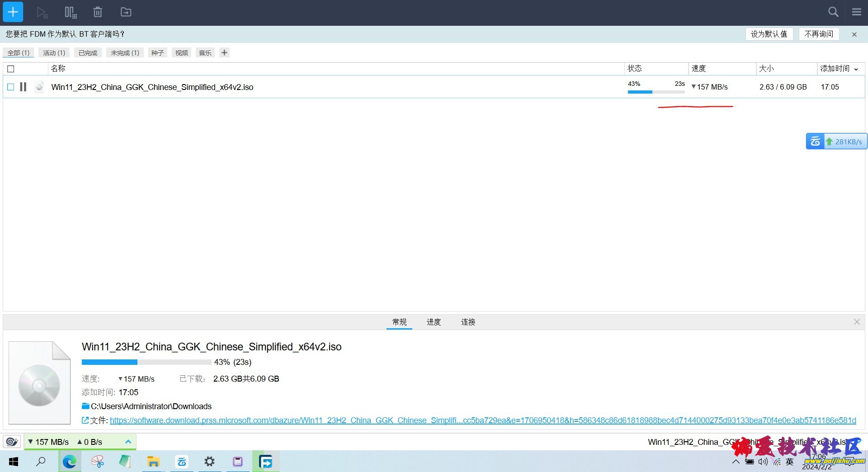Tick the select-all checkbox in header
868x472 pixels.
point(11,69)
